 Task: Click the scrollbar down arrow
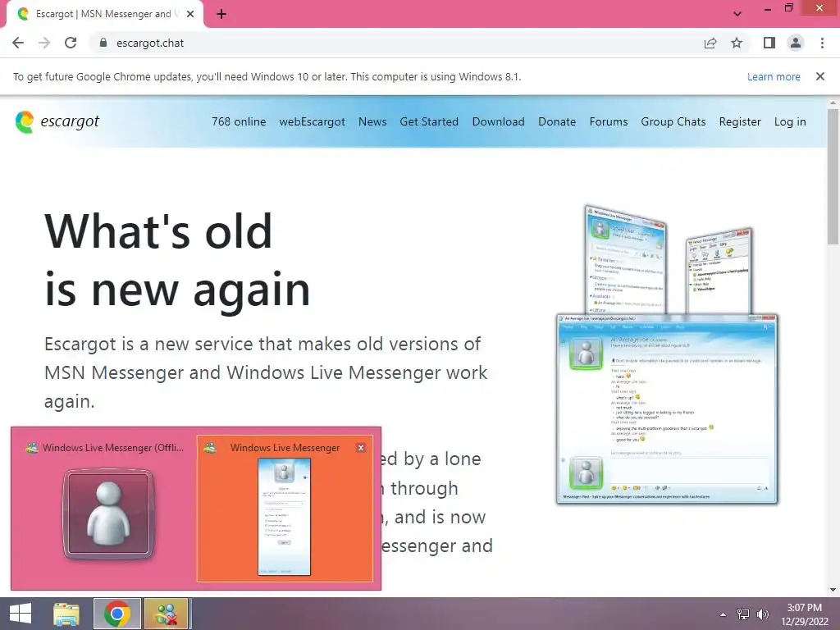tap(833, 590)
